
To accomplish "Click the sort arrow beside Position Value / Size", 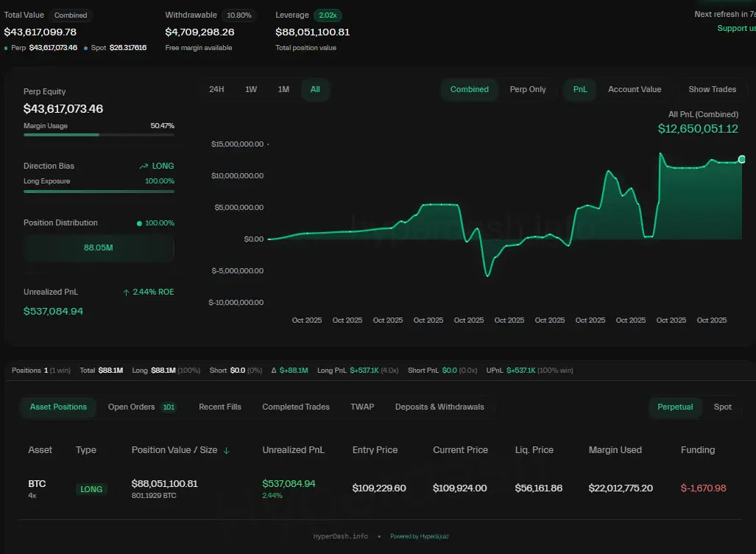I will coord(226,450).
